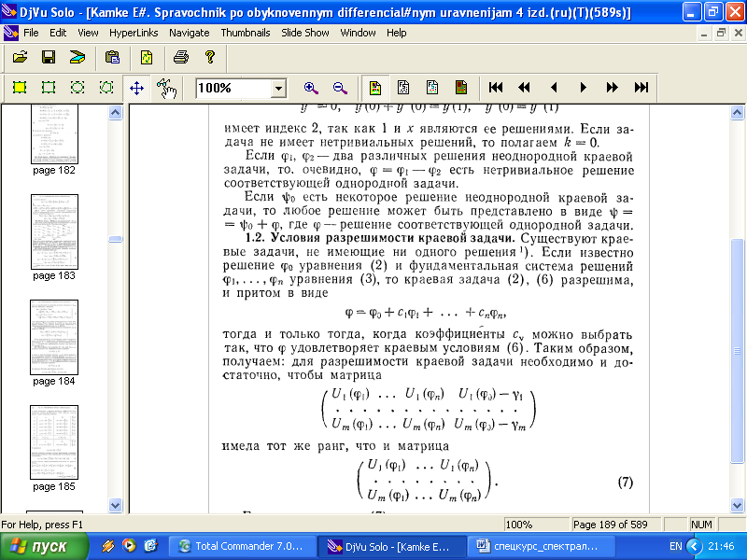Viewport: 747px width, 560px height.
Task: Click the scan/refresh page toolbar icon
Action: (147, 58)
